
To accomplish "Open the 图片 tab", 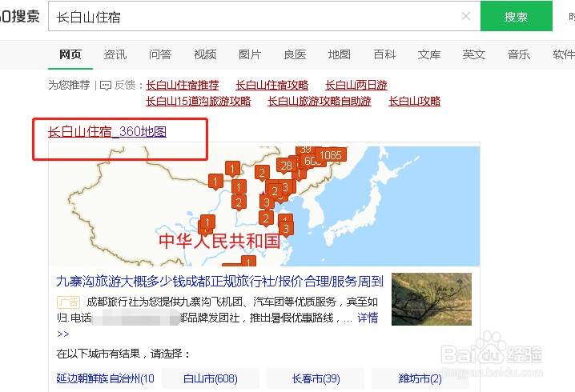I will pos(250,54).
